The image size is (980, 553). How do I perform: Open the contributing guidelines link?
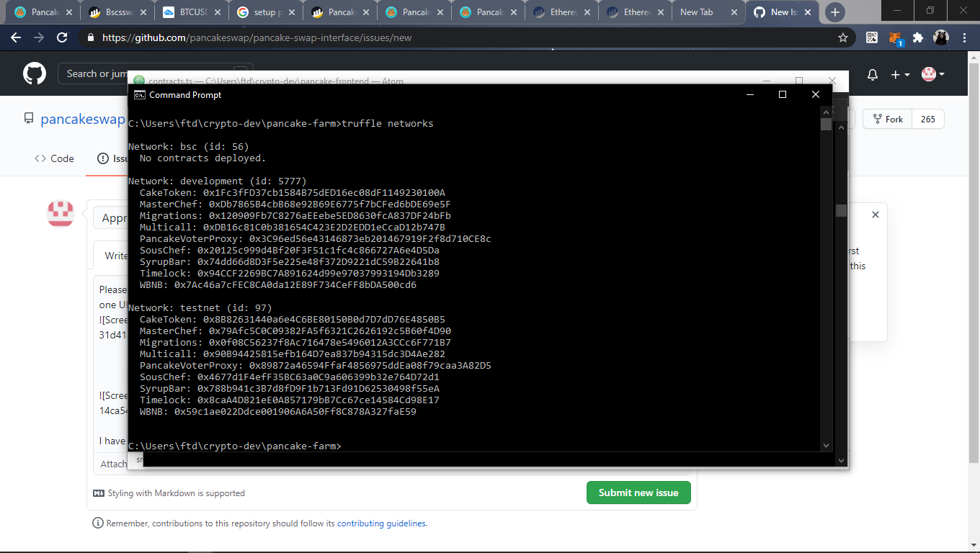click(x=381, y=523)
